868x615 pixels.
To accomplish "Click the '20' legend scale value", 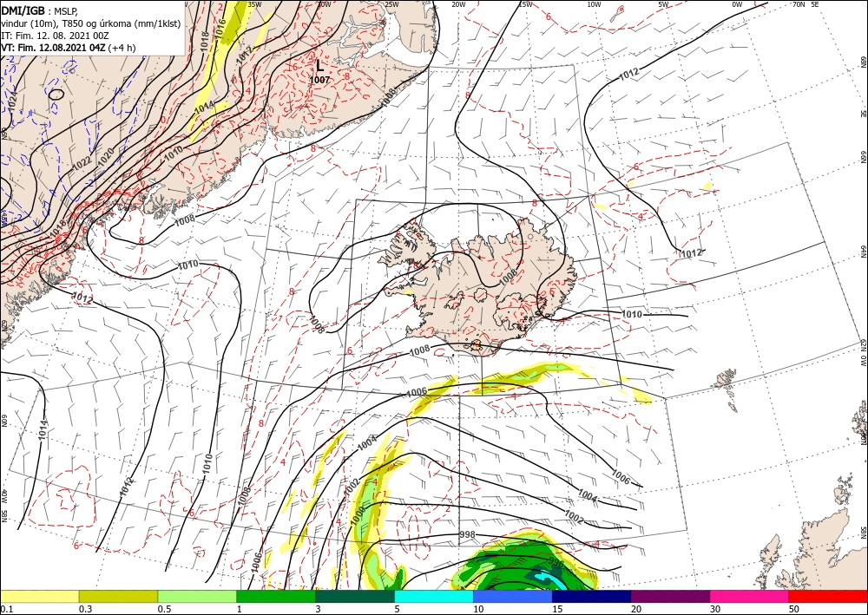I will click(636, 609).
